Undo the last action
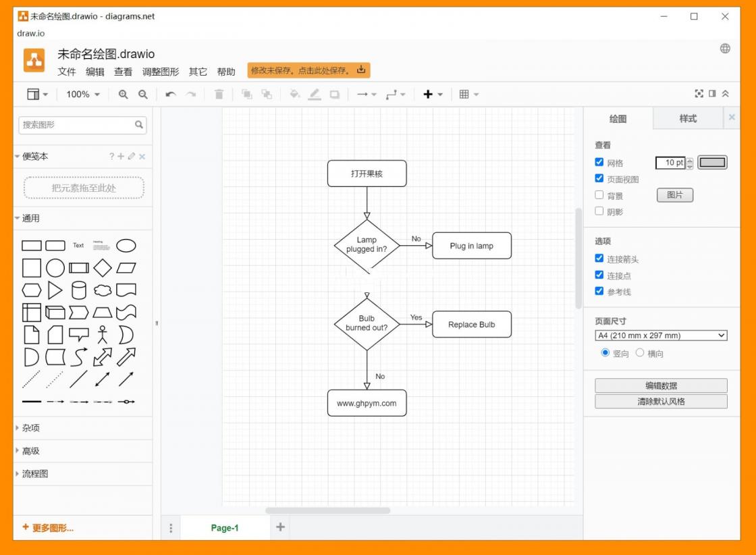Screen dimensions: 756x555 171,95
